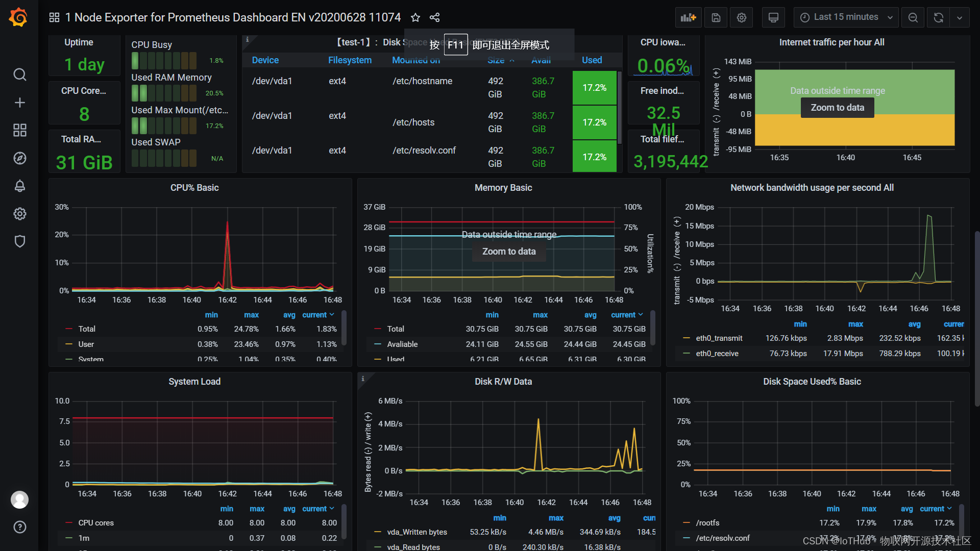Image resolution: width=980 pixels, height=551 pixels.
Task: Share the dashboard via share icon
Action: coord(434,17)
